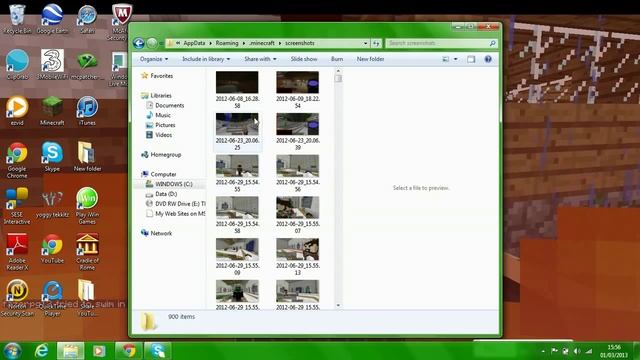Open the Recycle Bin desktop icon
The width and height of the screenshot is (640, 360).
click(17, 19)
